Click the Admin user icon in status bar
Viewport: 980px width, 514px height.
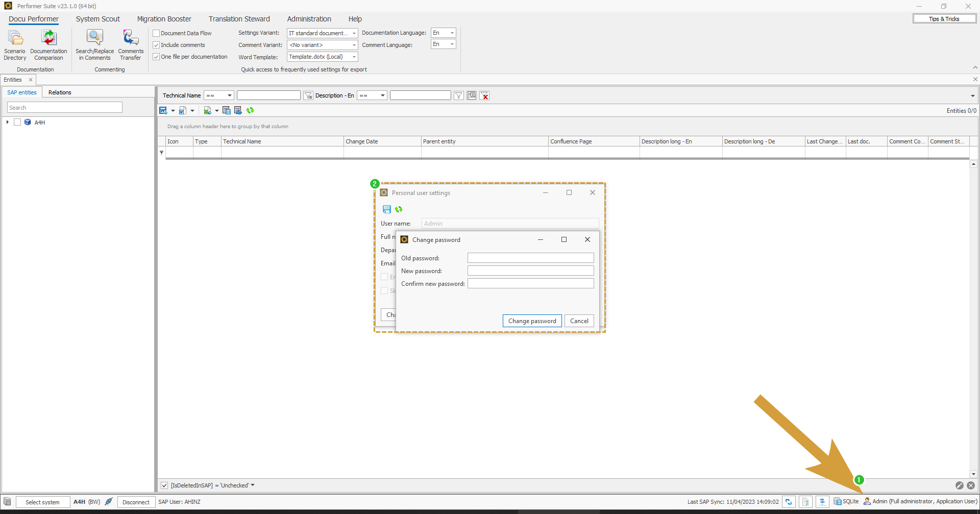point(867,501)
